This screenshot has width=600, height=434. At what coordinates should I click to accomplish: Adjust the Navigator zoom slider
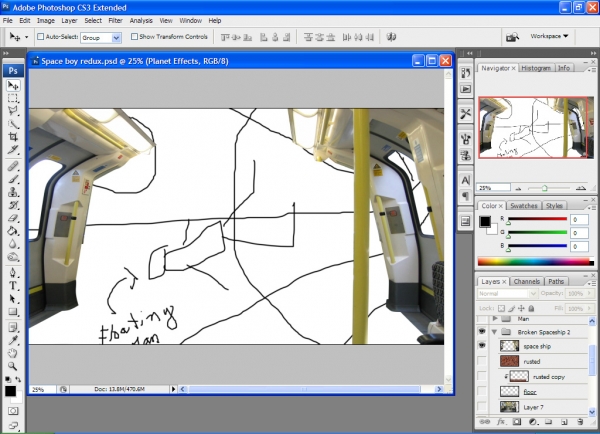[x=545, y=188]
